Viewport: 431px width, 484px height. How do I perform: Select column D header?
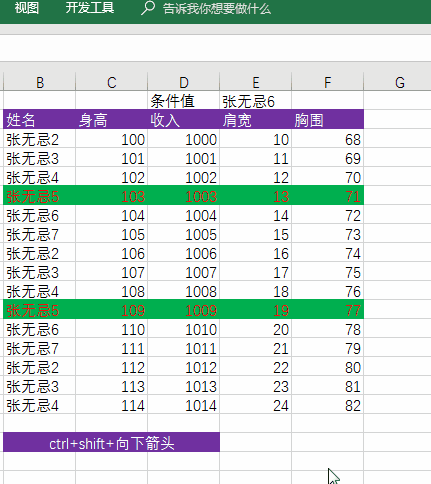click(184, 82)
